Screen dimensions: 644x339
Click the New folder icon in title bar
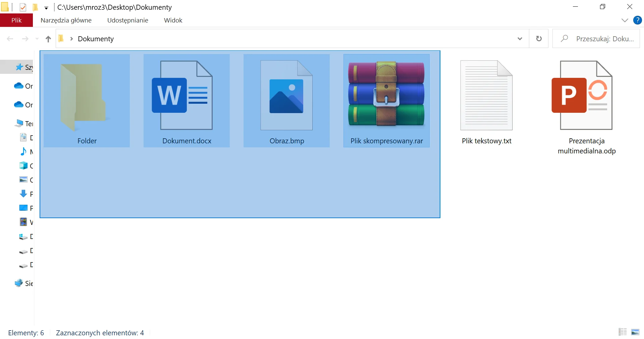click(35, 7)
